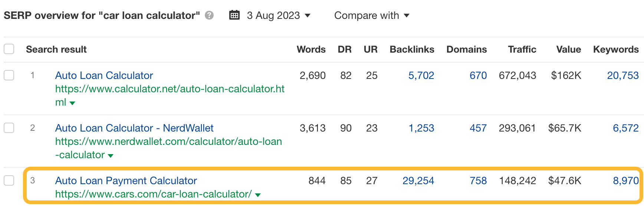This screenshot has width=644, height=206.
Task: Click the Keywords column header
Action: [x=616, y=49]
